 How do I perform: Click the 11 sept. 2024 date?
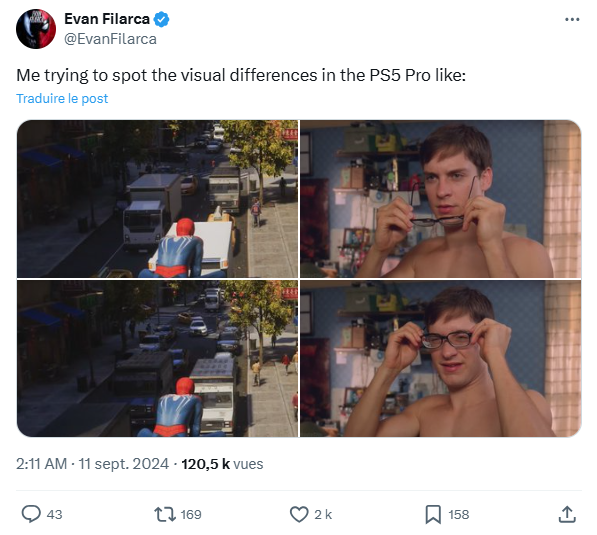123,464
